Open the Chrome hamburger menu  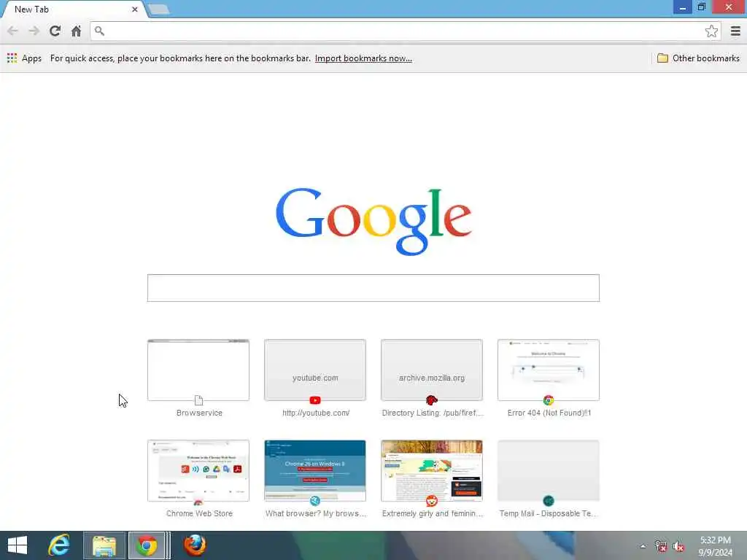click(735, 31)
